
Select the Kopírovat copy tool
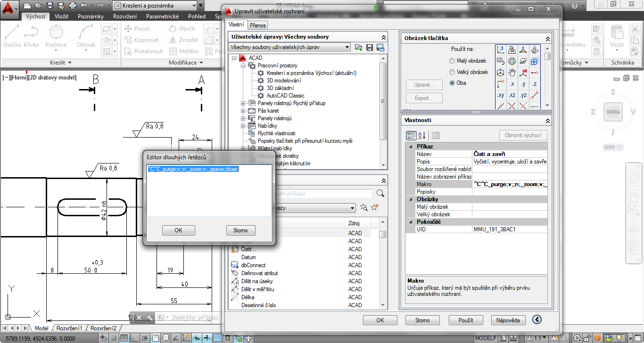[141, 40]
